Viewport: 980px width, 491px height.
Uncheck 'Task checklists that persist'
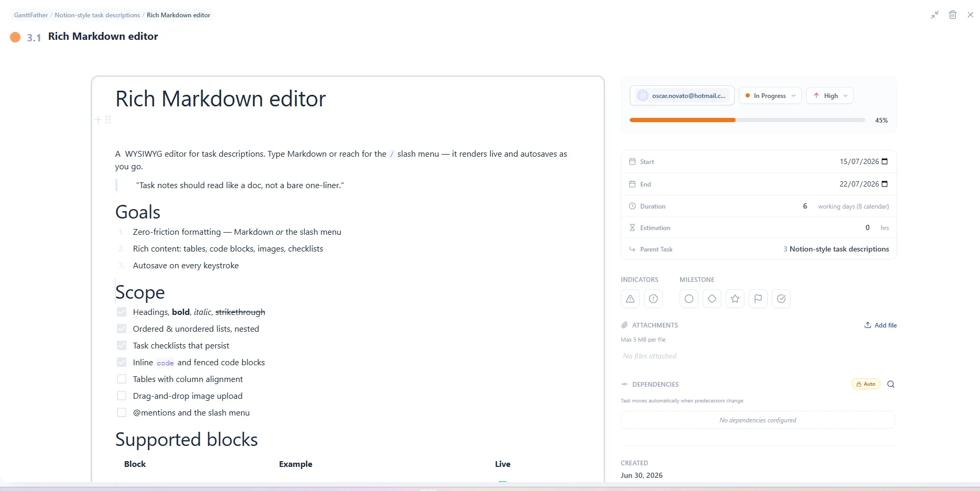122,345
